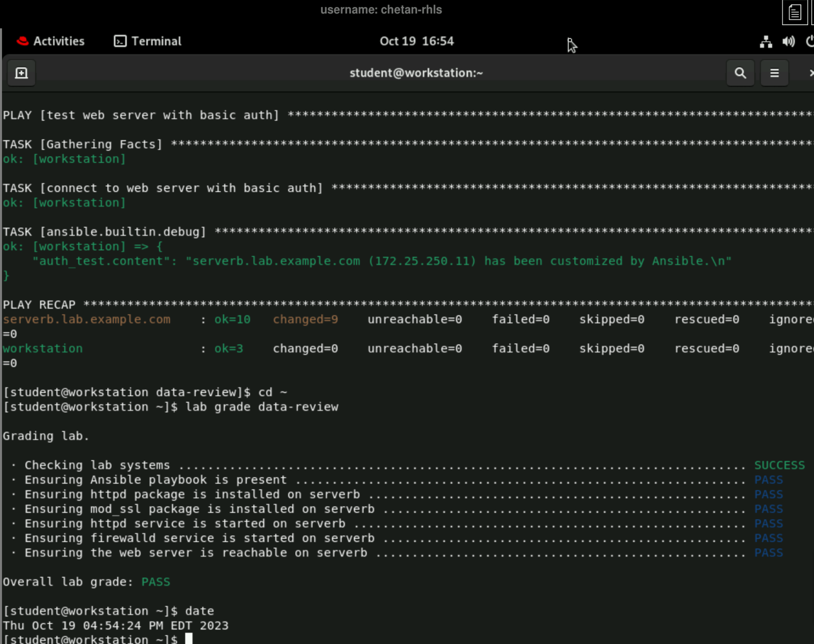The height and width of the screenshot is (644, 814).
Task: Place cursor at the blinking terminal prompt
Action: coord(189,638)
